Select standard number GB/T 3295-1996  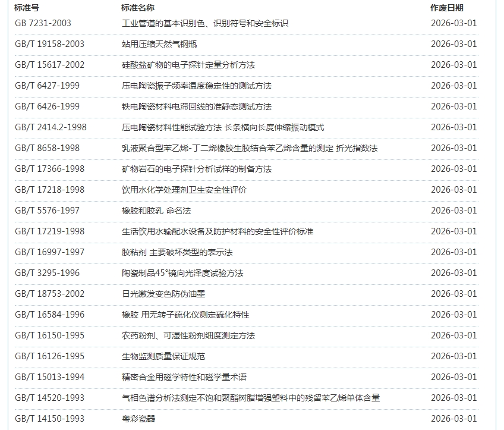click(x=47, y=273)
